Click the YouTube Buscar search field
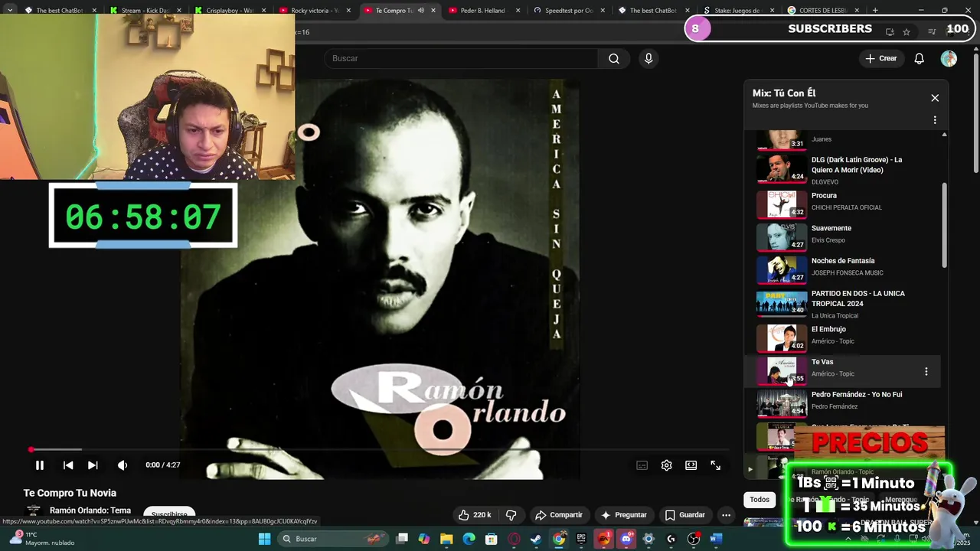 tap(462, 58)
